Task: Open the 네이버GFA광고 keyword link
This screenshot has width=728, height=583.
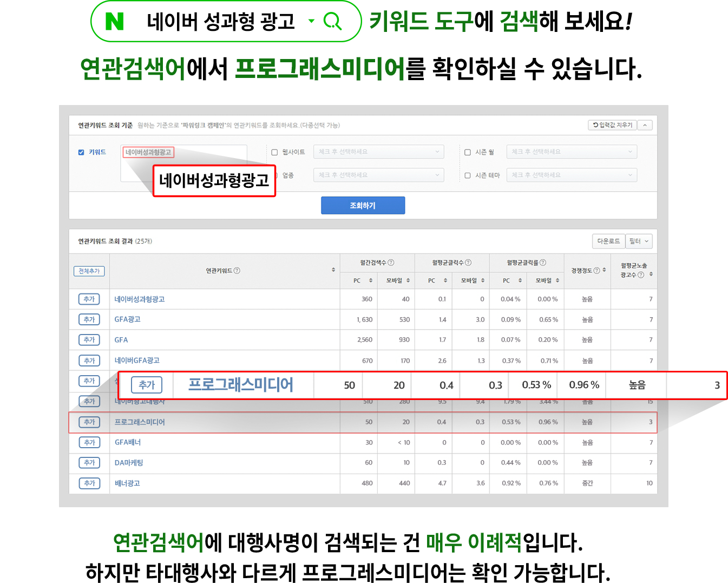Action: [x=137, y=361]
